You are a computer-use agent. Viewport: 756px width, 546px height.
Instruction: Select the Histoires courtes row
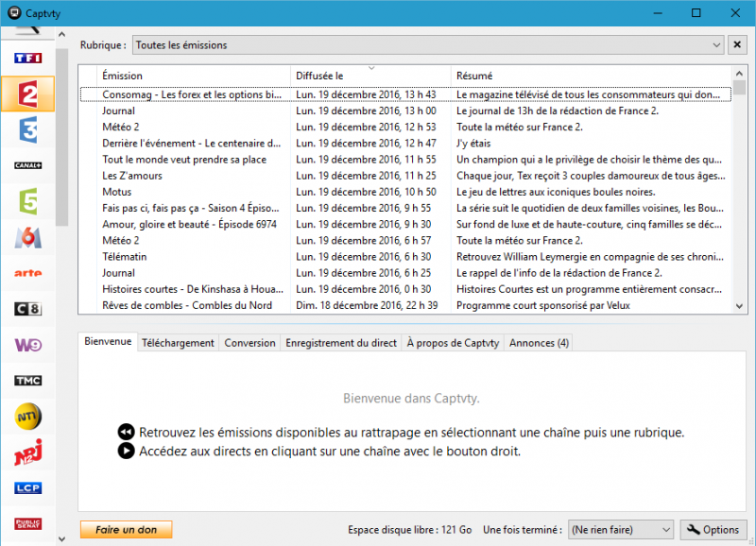click(405, 289)
